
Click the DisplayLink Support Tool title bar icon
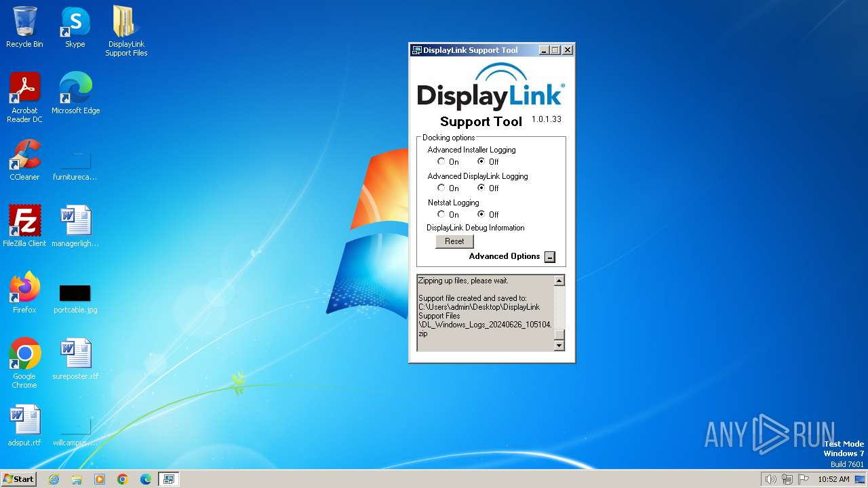tap(417, 50)
